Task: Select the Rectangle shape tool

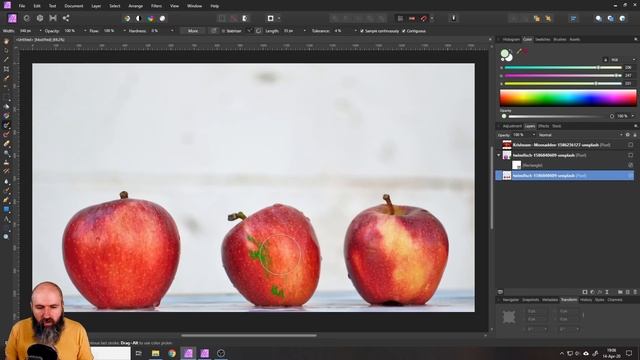Action: pyautogui.click(x=6, y=209)
